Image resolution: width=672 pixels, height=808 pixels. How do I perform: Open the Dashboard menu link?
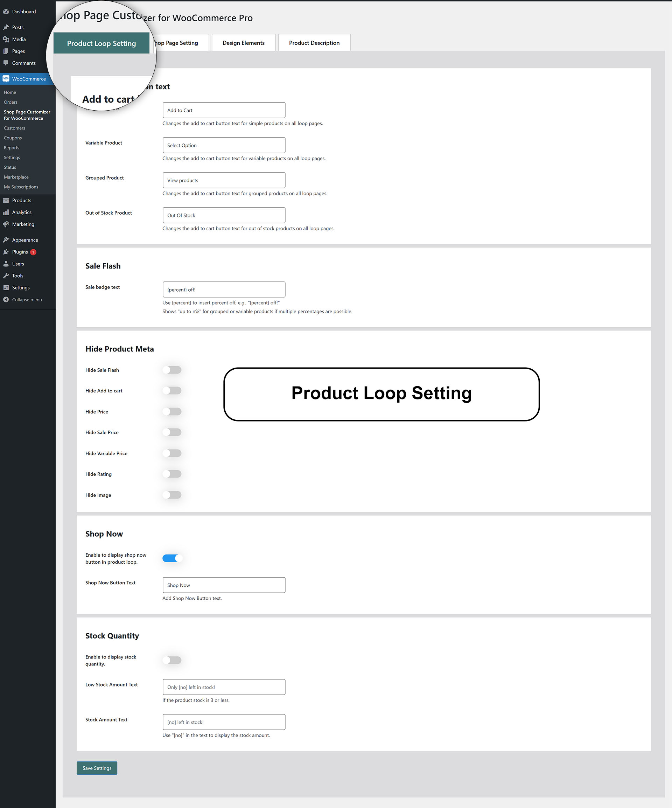tap(24, 12)
